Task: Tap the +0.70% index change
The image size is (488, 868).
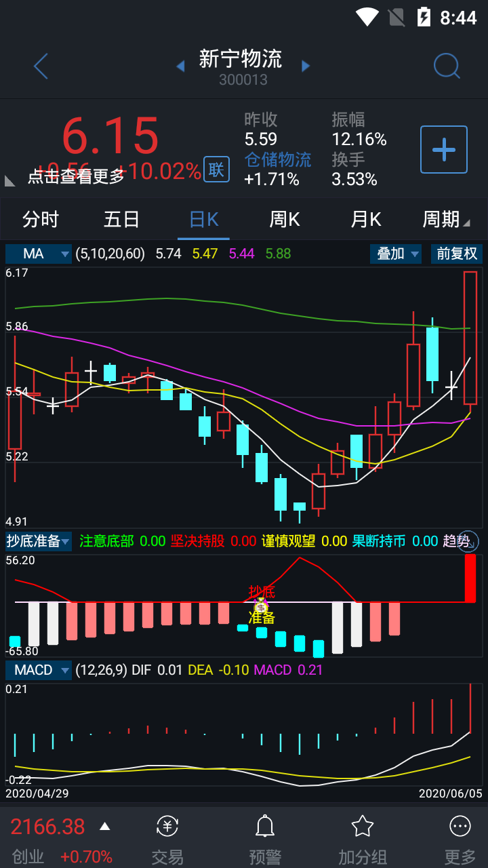Action: [x=87, y=856]
